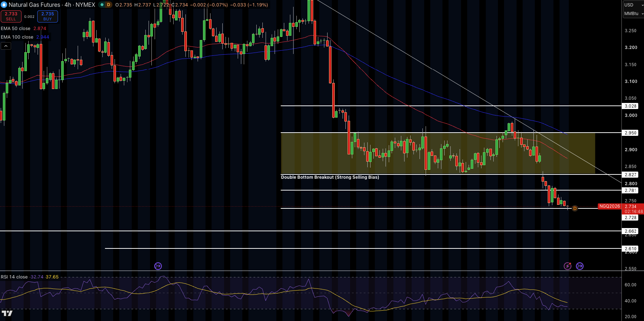Select the yellow shaded rectangle zone
Screen dimensions: 644x321
coord(438,153)
